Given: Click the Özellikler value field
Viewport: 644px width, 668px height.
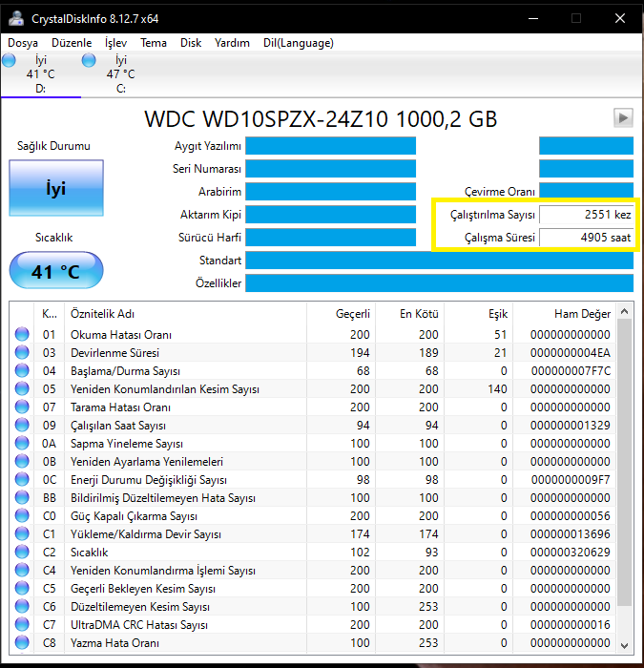Looking at the screenshot, I should [439, 283].
